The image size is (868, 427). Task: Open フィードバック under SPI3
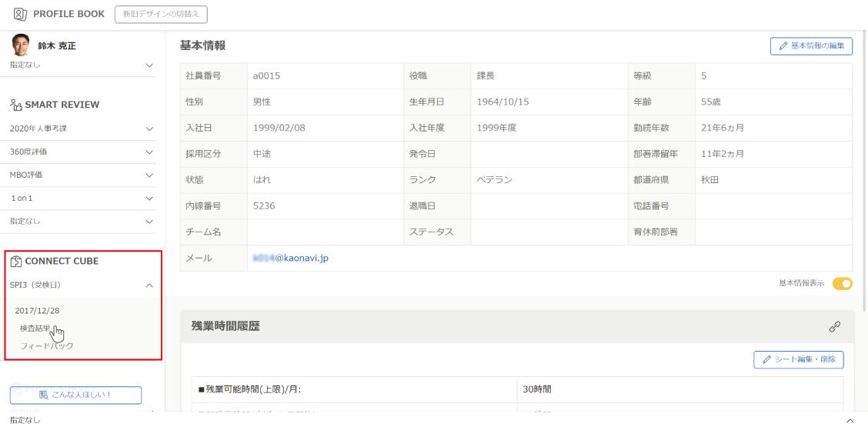click(x=46, y=346)
